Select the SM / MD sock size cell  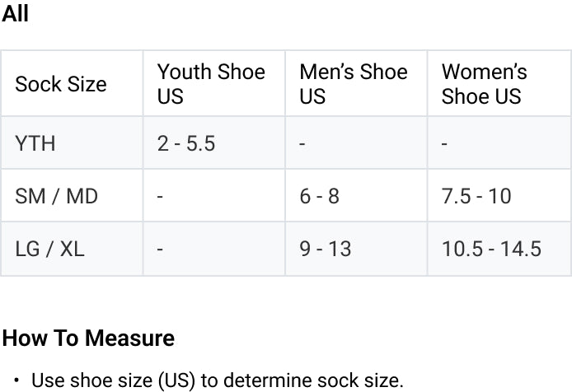[x=56, y=196]
